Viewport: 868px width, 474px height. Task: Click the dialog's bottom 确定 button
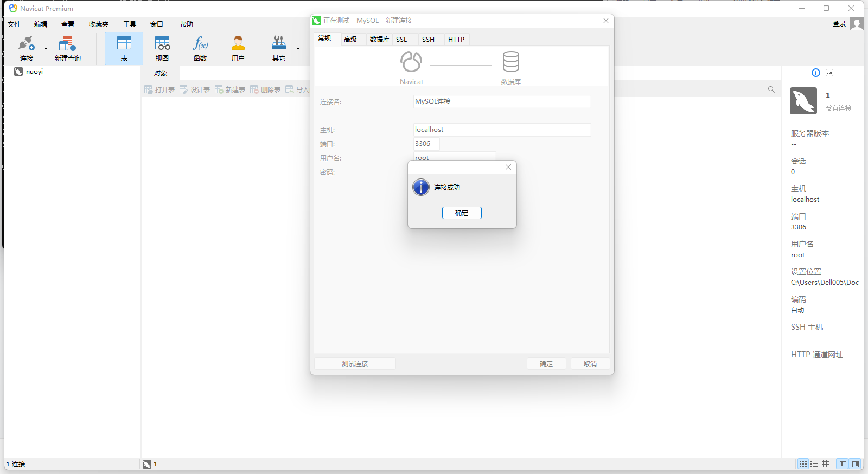pyautogui.click(x=546, y=364)
